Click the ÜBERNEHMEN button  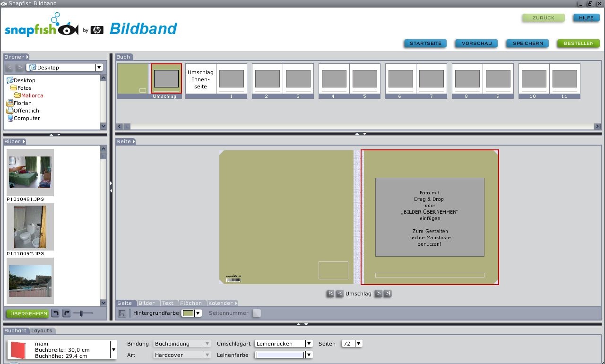tap(27, 313)
